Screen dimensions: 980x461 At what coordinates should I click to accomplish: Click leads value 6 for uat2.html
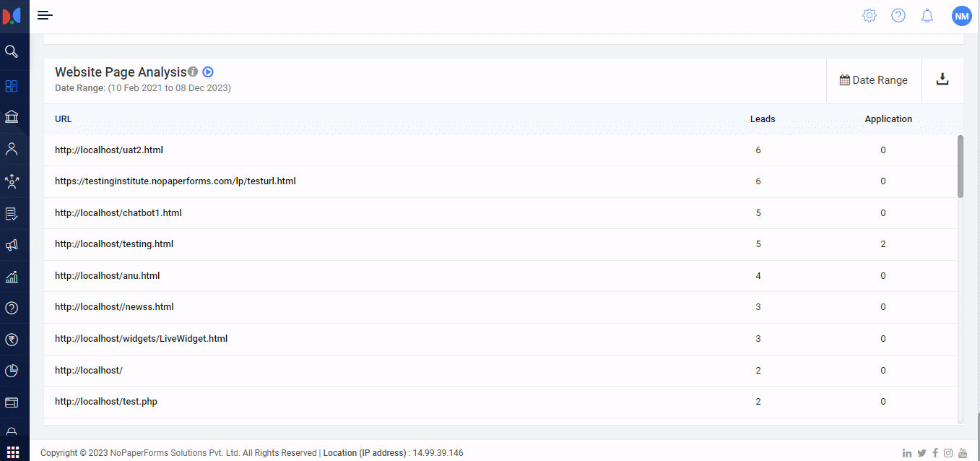click(758, 150)
